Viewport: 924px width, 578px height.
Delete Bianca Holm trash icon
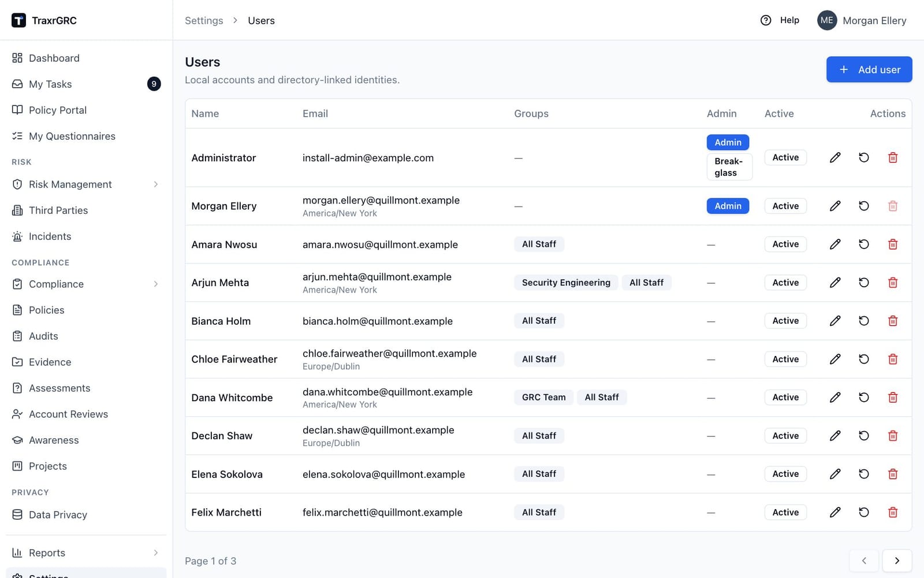point(893,321)
